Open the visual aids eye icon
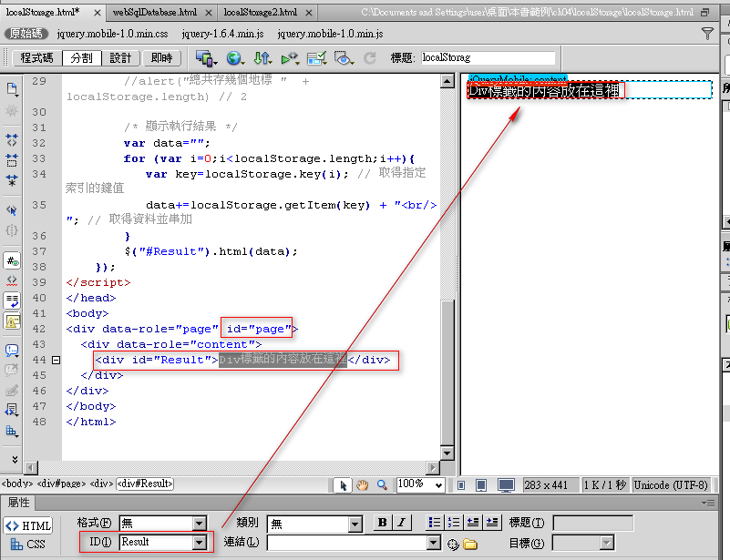 click(344, 58)
